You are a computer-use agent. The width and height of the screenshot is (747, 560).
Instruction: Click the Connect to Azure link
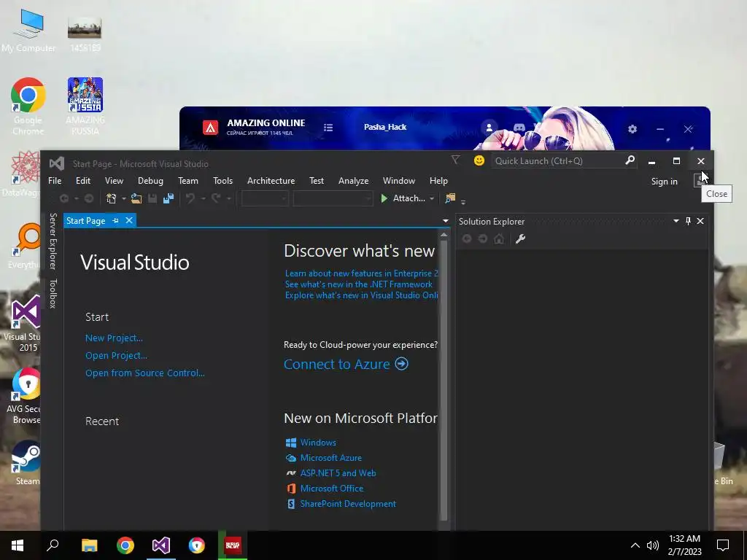[337, 364]
